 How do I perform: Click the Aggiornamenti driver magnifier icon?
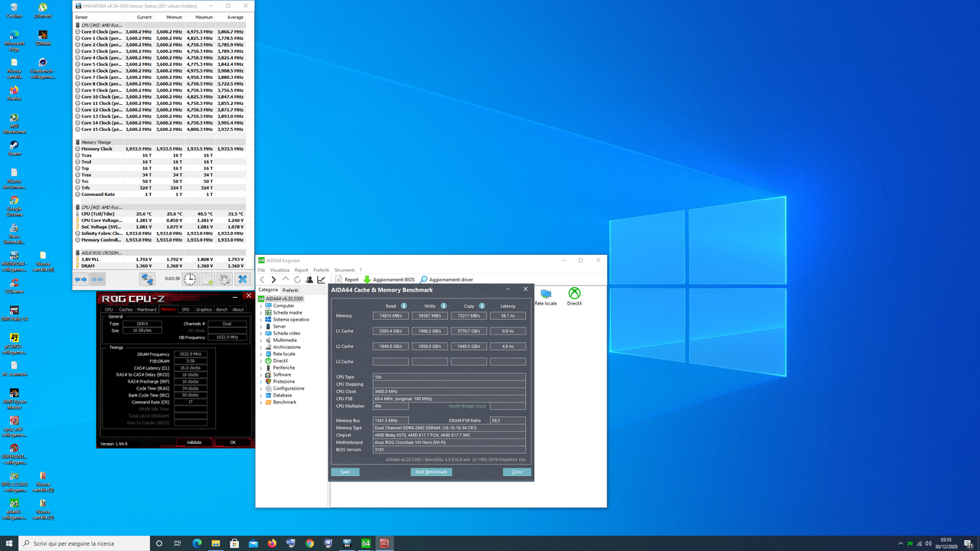[x=423, y=279]
